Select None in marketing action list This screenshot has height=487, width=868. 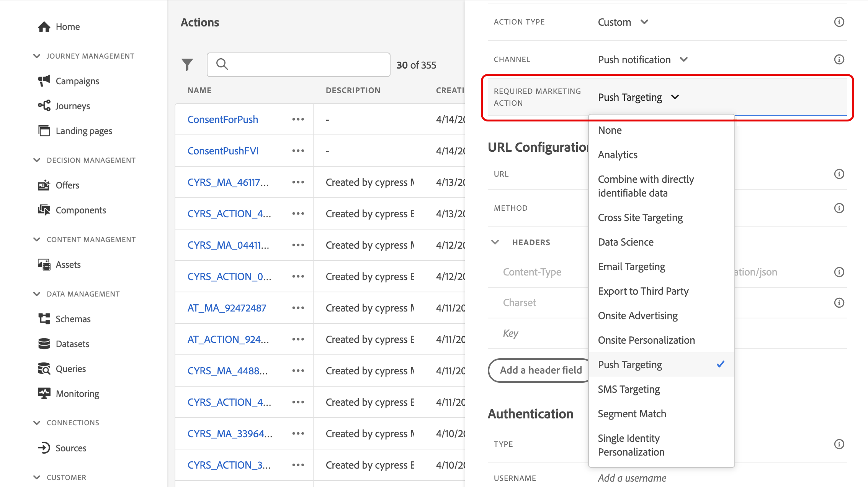pyautogui.click(x=610, y=130)
